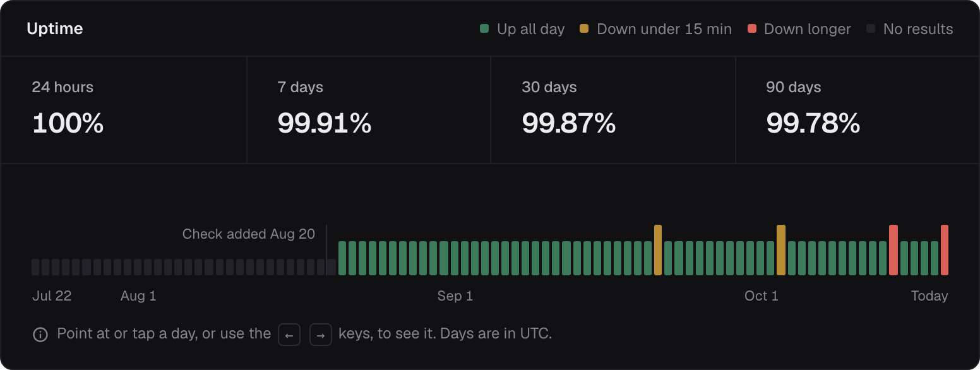
Task: Open the 90 days 99.78% stat card
Action: pyautogui.click(x=857, y=110)
